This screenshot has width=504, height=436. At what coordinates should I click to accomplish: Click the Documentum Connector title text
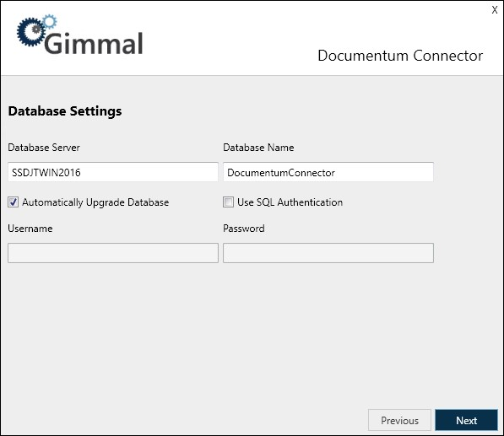(x=400, y=56)
